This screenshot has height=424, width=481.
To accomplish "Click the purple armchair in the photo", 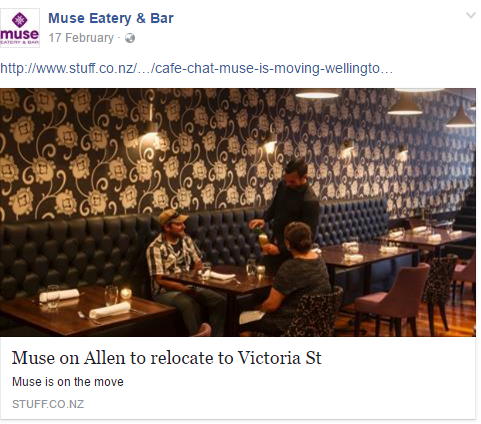I will (395, 297).
